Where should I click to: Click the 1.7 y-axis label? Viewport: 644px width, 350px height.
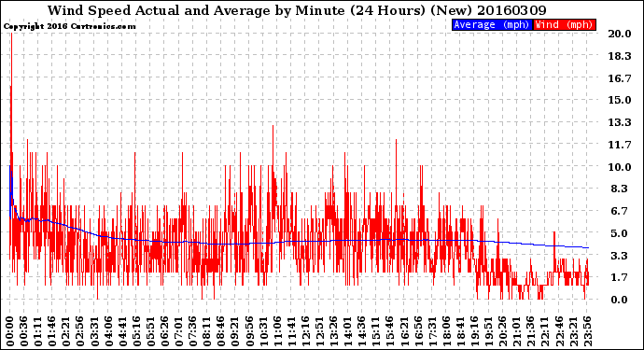[620, 278]
